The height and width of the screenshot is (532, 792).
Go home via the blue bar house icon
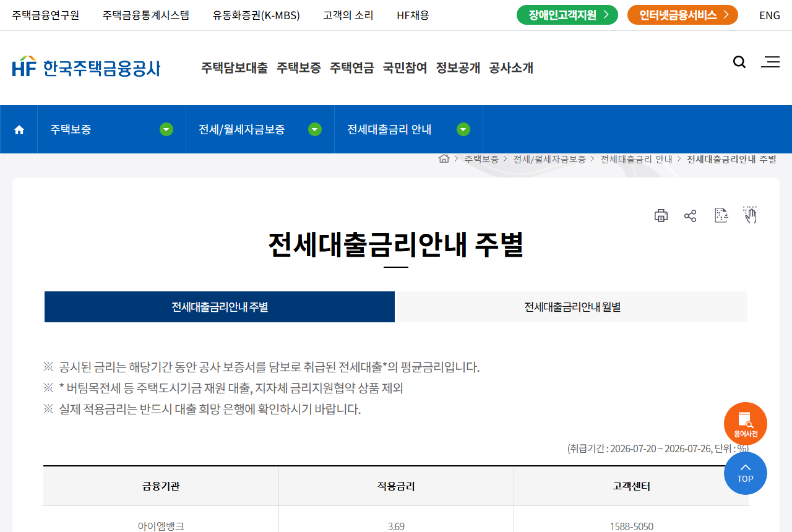[19, 129]
